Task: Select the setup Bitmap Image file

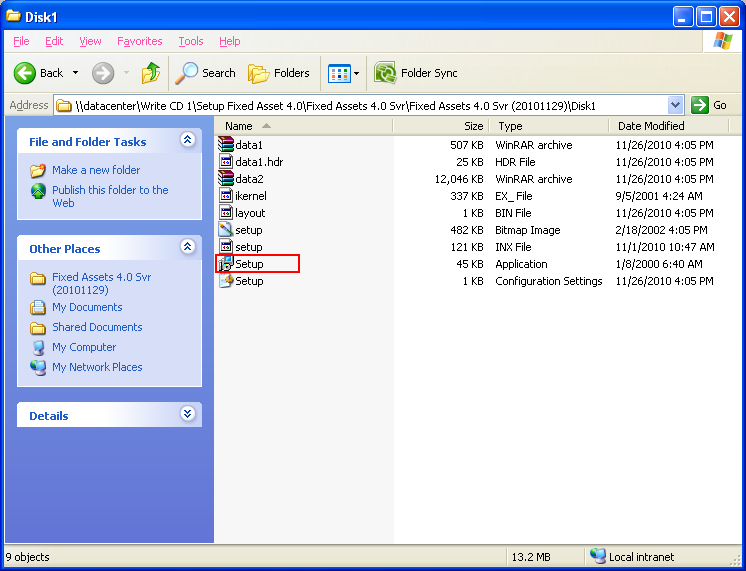Action: 248,230
